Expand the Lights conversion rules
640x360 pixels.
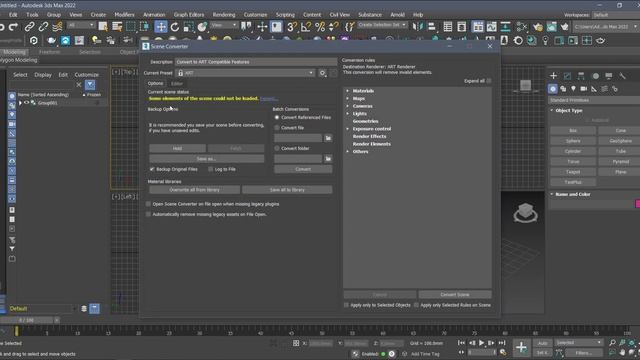pos(348,113)
